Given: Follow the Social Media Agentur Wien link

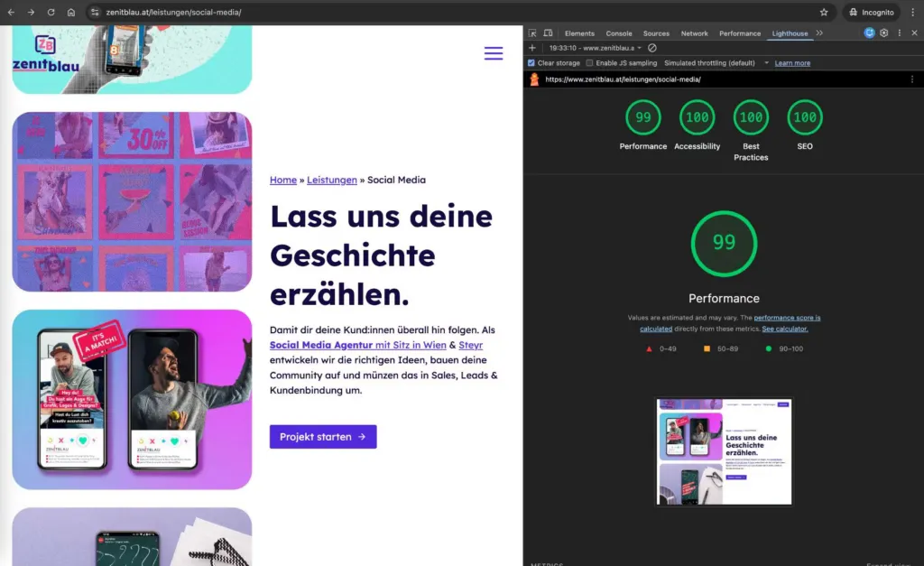Looking at the screenshot, I should [x=357, y=345].
